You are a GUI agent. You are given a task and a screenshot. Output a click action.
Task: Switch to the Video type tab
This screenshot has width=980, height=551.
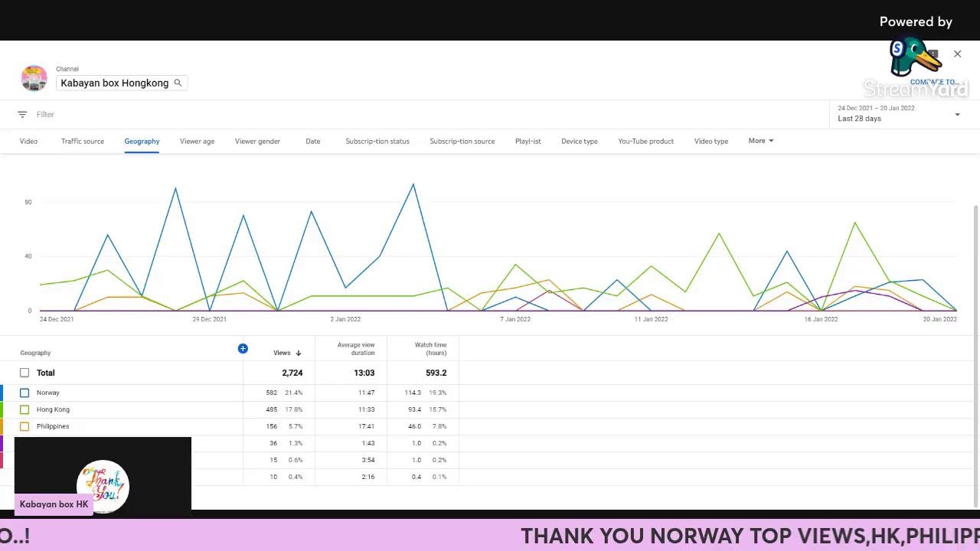pyautogui.click(x=711, y=142)
